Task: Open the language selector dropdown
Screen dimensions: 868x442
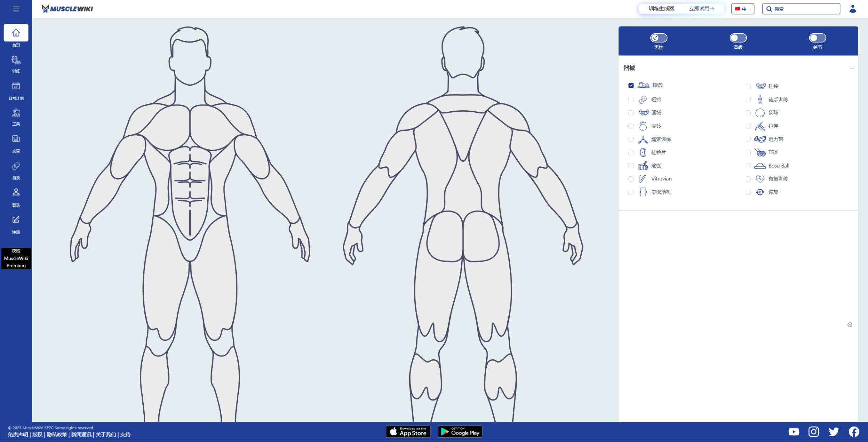Action: click(743, 9)
